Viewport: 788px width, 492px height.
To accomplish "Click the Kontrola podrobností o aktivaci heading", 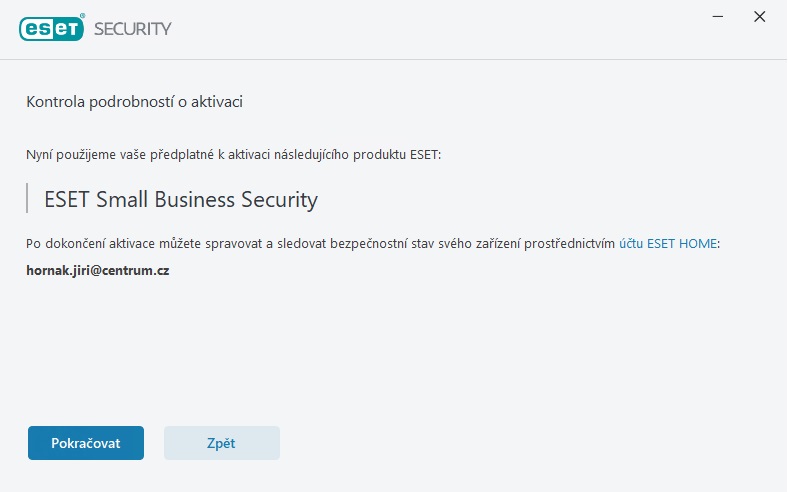I will pyautogui.click(x=134, y=102).
